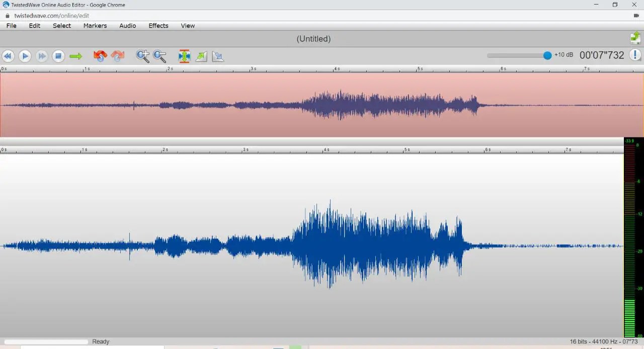Click the Play button in the toolbar
644x349 pixels.
coord(25,56)
